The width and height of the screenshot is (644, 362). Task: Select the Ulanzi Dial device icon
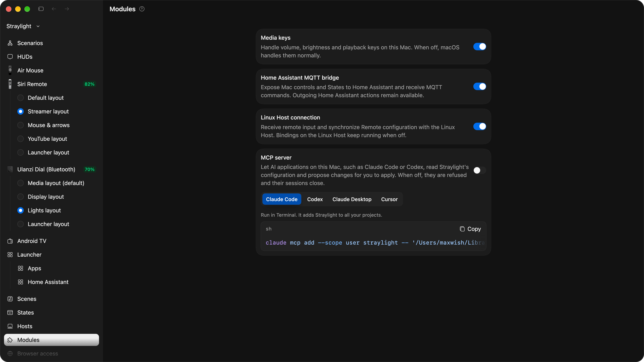pos(10,169)
